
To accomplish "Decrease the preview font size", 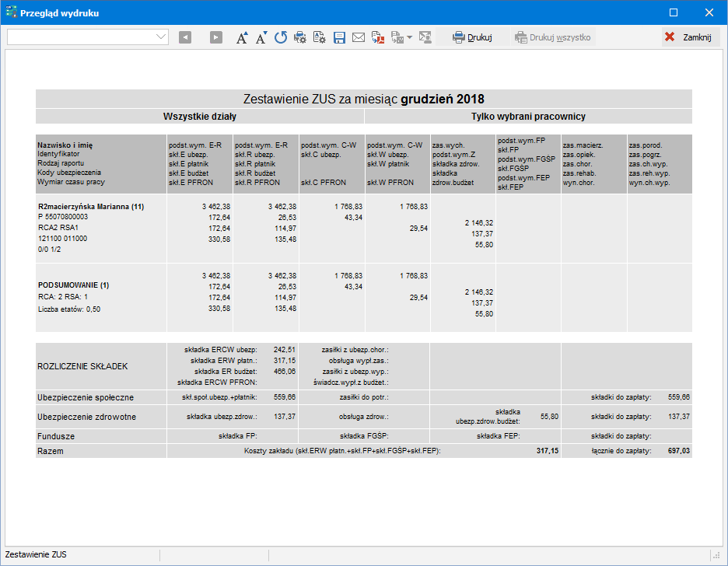I will [x=261, y=37].
